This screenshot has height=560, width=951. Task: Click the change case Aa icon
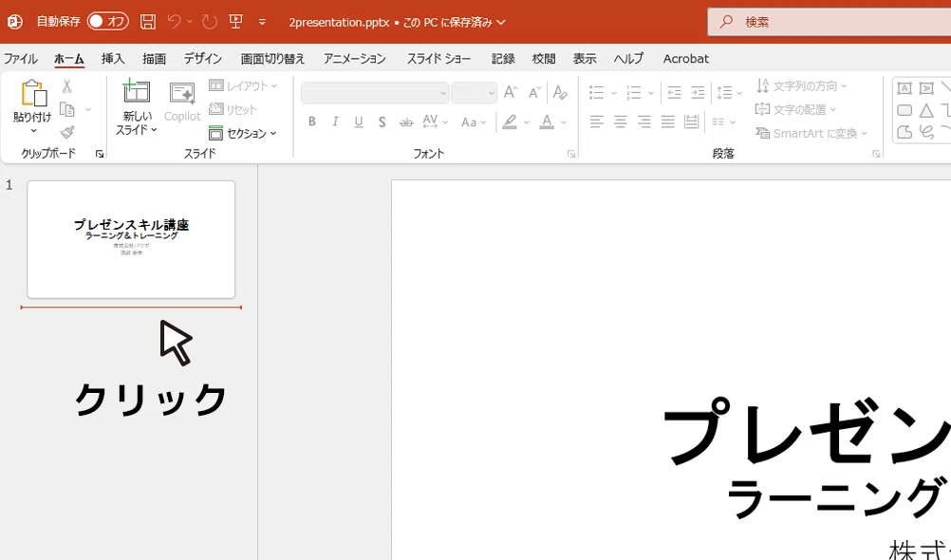(x=469, y=121)
